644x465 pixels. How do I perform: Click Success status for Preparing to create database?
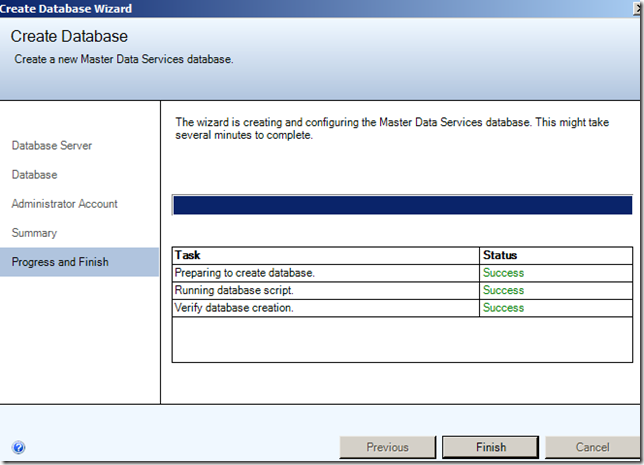pyautogui.click(x=503, y=273)
